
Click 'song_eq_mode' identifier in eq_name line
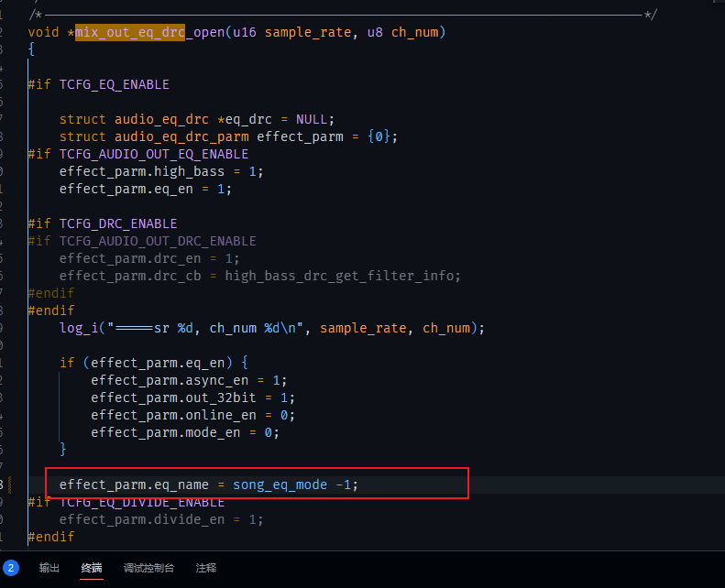280,485
